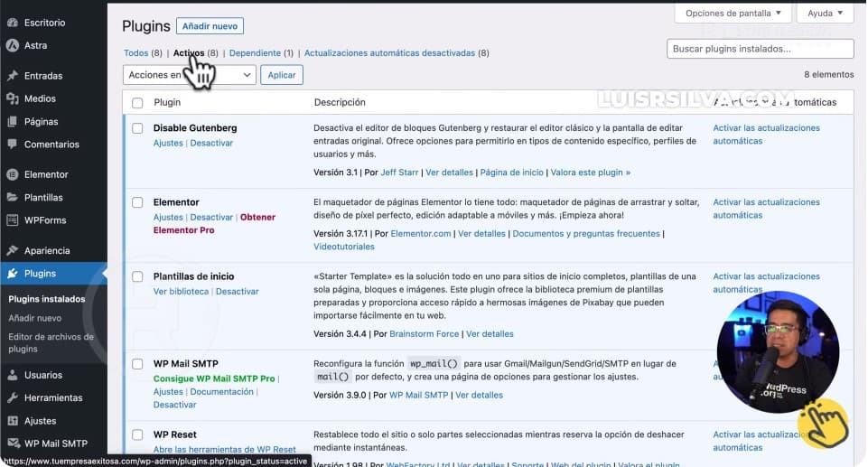Click the Astra logo icon in sidebar

click(12, 45)
